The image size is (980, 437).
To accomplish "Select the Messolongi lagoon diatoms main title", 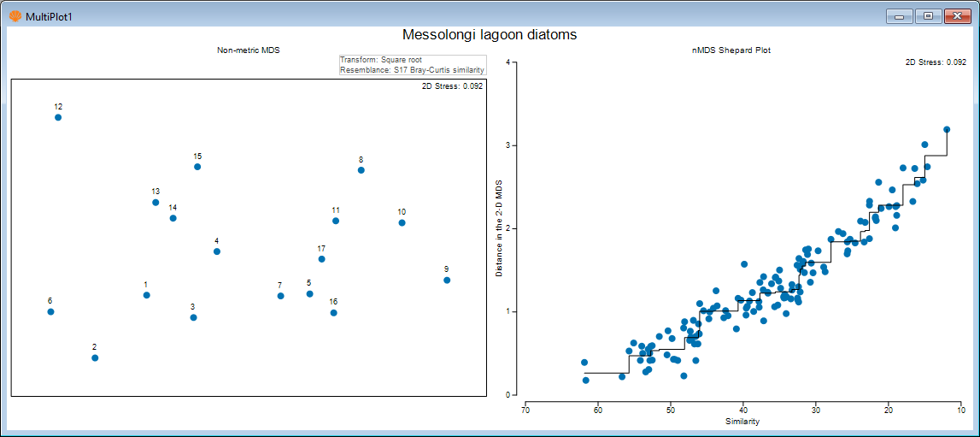I will pyautogui.click(x=490, y=35).
